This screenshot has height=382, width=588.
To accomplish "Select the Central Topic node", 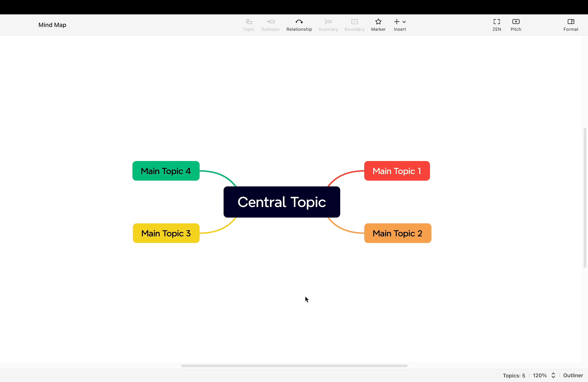I will click(282, 202).
